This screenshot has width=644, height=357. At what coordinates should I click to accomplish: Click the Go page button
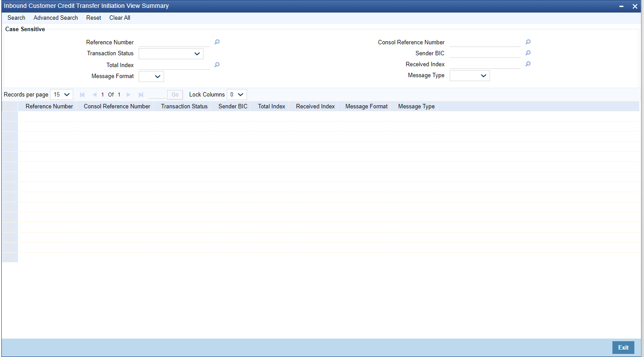point(175,95)
